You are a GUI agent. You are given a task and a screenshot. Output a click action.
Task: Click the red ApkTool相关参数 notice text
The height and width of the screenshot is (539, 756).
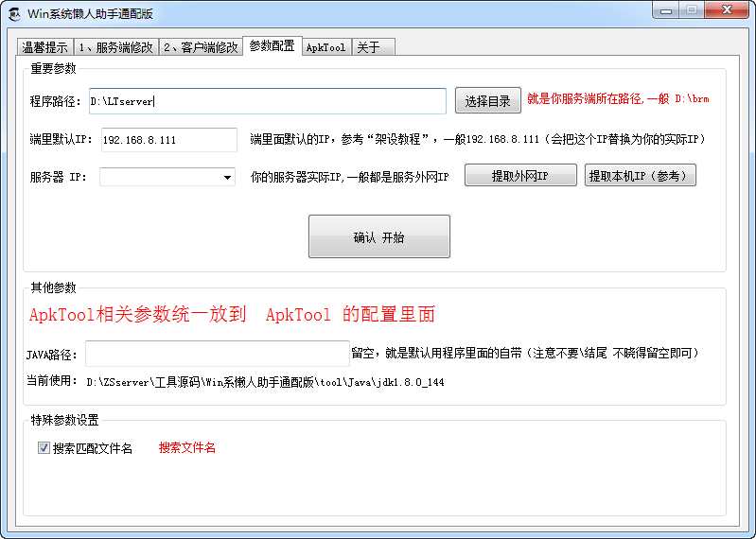(232, 315)
